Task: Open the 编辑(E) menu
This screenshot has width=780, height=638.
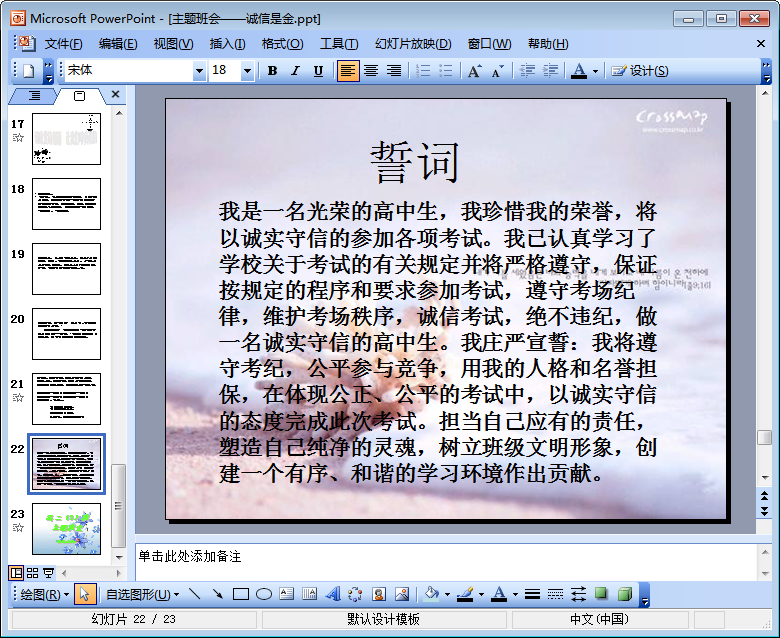Action: tap(118, 44)
